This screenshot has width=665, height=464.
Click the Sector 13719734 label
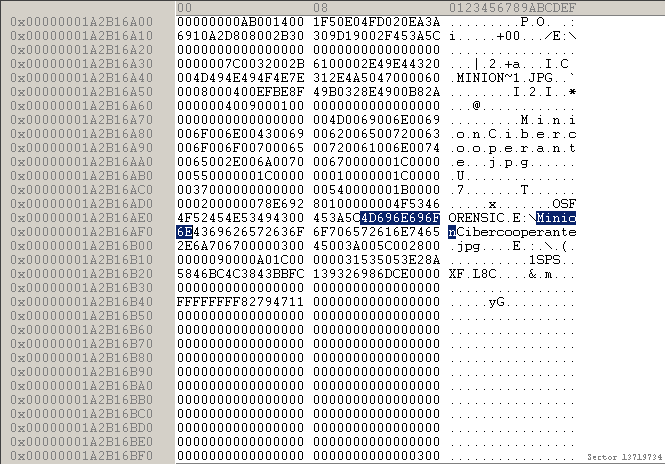point(624,455)
